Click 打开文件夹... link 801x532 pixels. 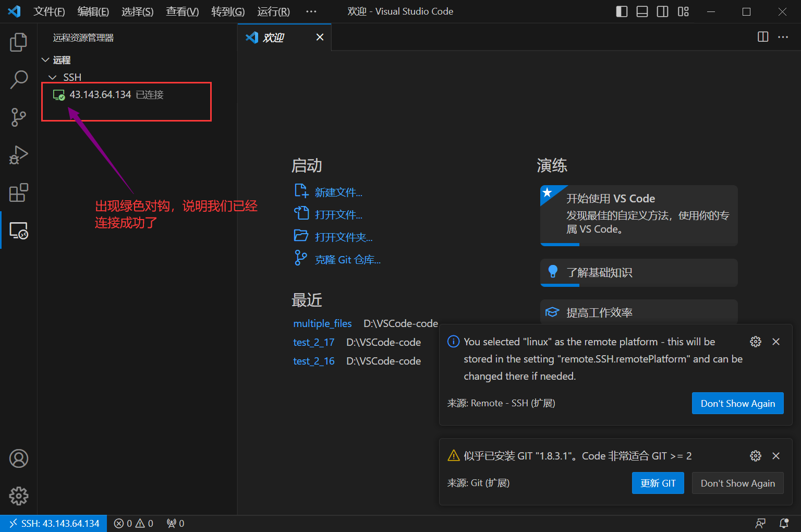(x=344, y=237)
